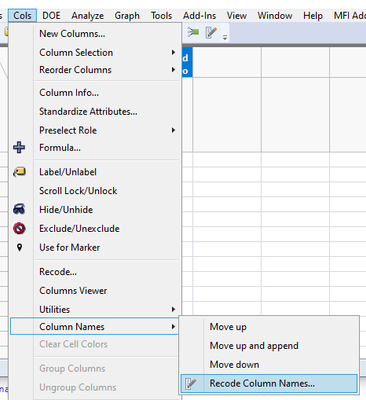The height and width of the screenshot is (400, 366).
Task: Open the MFI Add-ins menu
Action: (349, 15)
